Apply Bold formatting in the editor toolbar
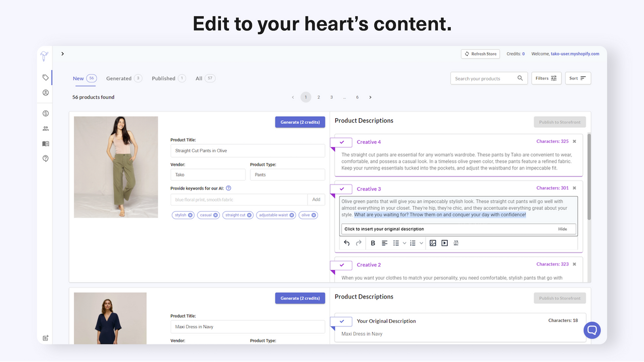644x362 pixels. pyautogui.click(x=372, y=243)
